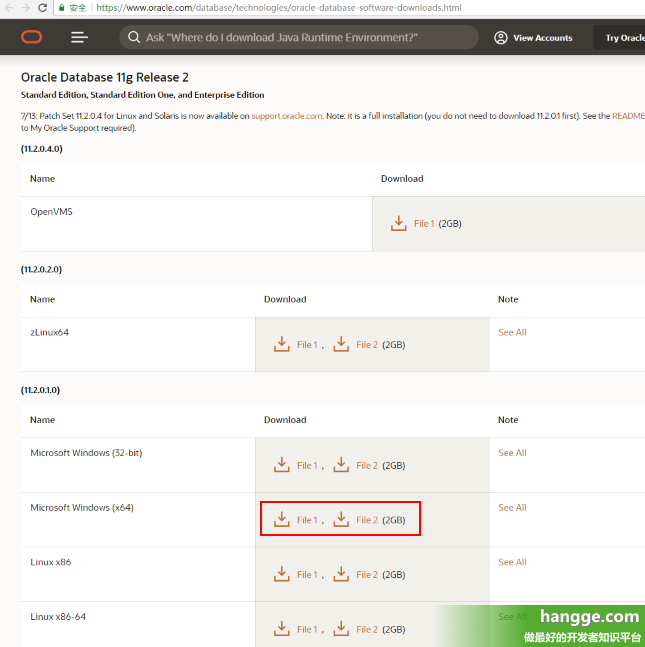The image size is (645, 647).
Task: Open the support.oracle.com link
Action: (x=286, y=116)
